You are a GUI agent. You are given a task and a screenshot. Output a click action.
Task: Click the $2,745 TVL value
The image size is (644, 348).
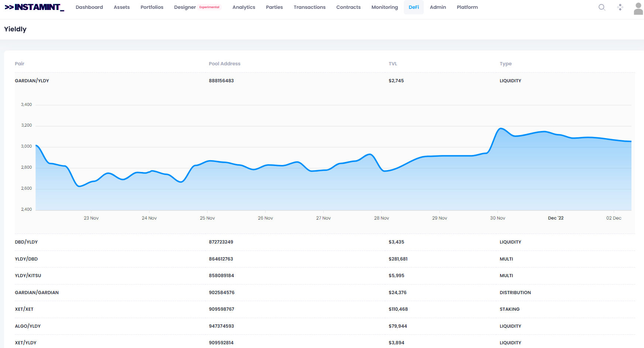(396, 81)
